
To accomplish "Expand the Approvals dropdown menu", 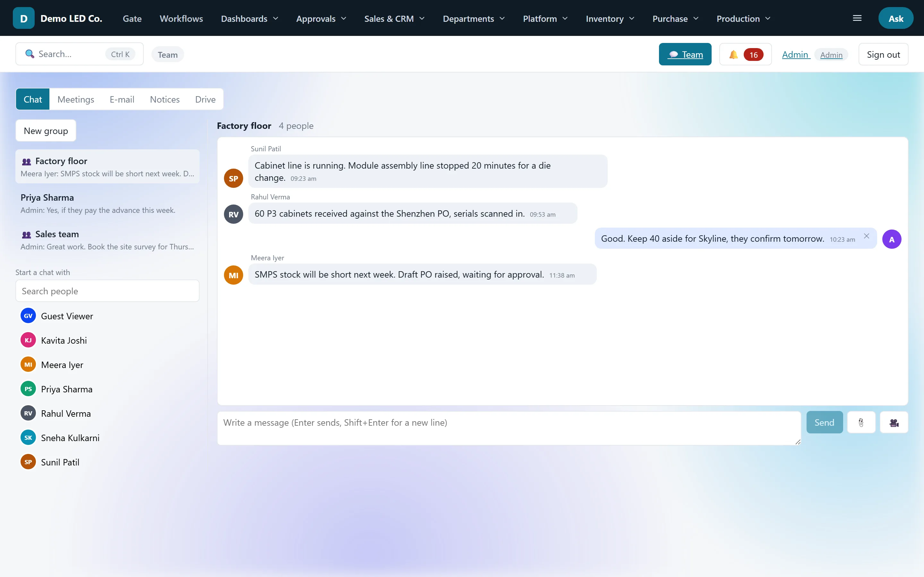I will (x=321, y=18).
